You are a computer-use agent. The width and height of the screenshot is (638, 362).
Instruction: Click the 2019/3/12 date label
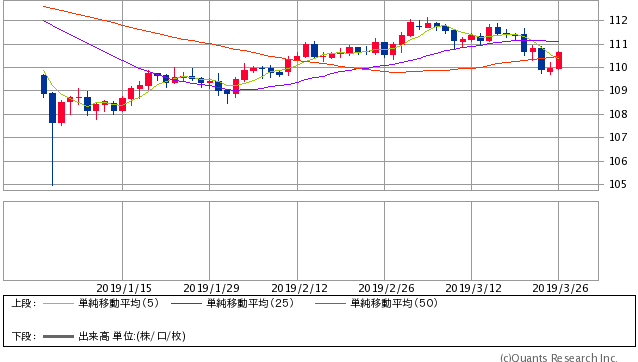473,288
